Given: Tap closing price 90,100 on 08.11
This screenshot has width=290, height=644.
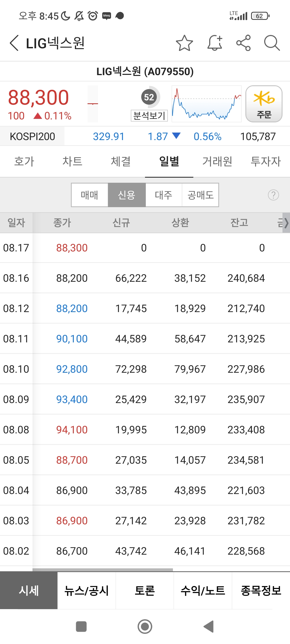Looking at the screenshot, I should (x=72, y=339).
